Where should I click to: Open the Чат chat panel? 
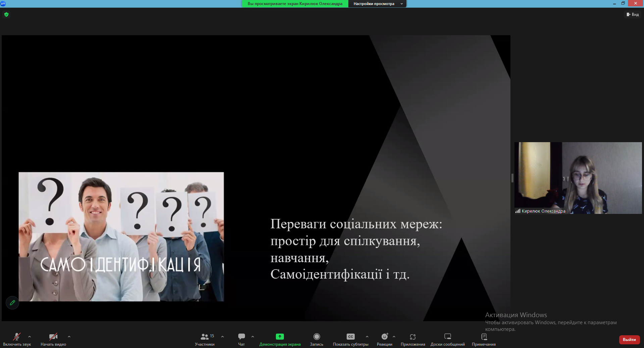242,339
